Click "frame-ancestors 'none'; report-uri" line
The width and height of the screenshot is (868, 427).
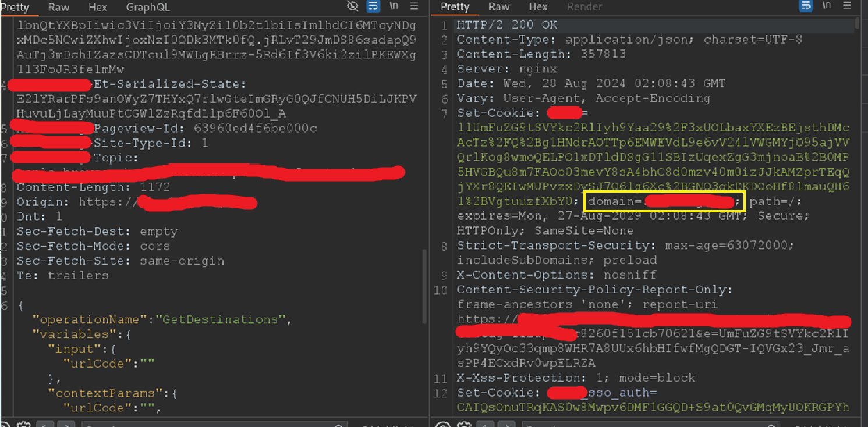click(x=587, y=304)
